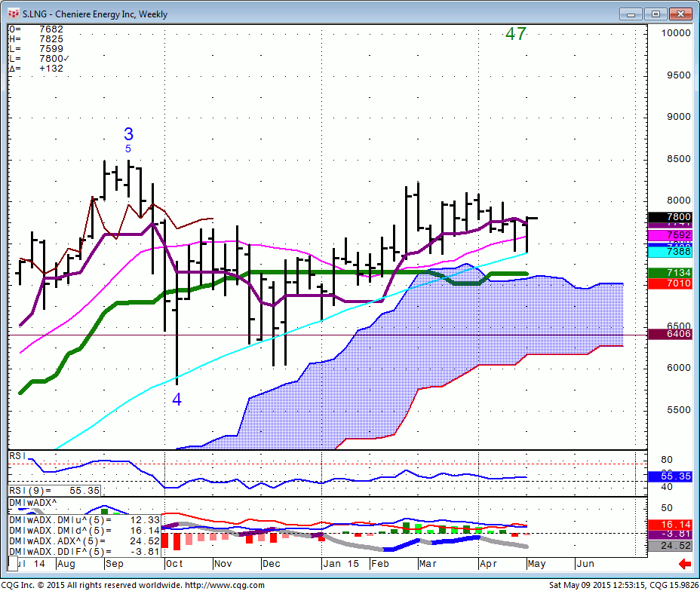Click the Apr label on time axis
The image size is (700, 591).
coord(488,564)
